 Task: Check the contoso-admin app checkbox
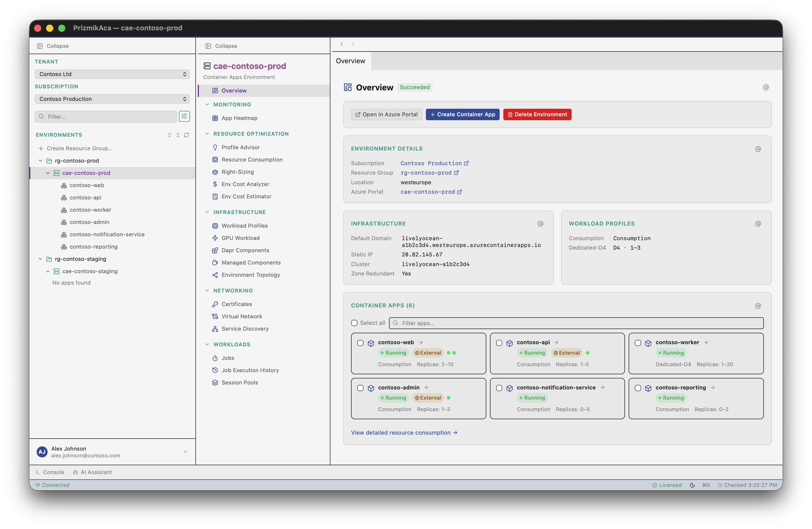point(360,388)
